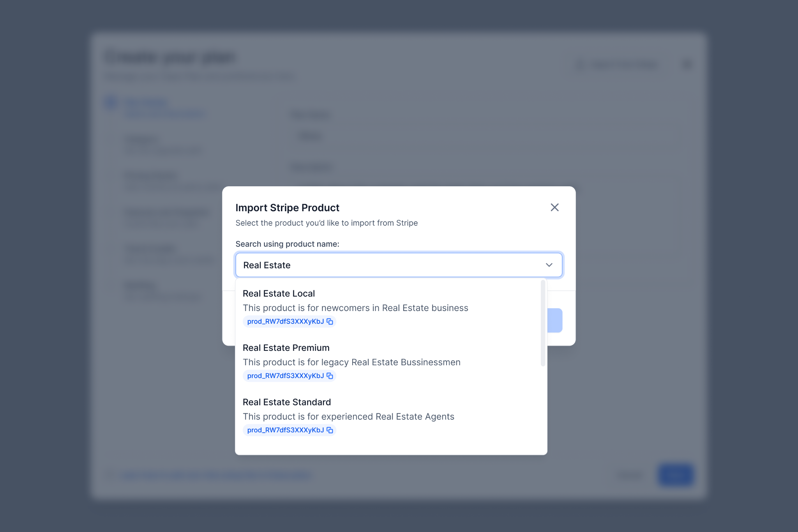Copy the Real Estate Standard product ID
This screenshot has width=798, height=532.
pos(330,430)
